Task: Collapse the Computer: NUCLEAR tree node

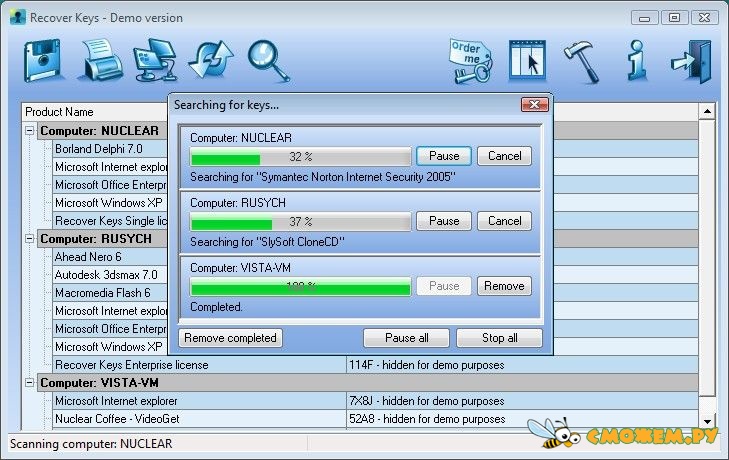Action: pos(29,131)
